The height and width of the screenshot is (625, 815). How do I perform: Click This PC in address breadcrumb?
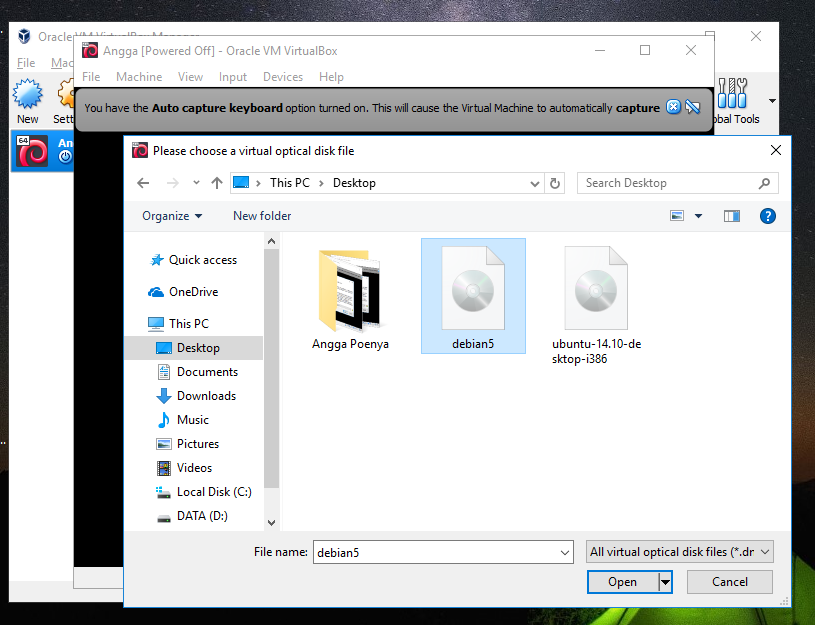coord(290,183)
